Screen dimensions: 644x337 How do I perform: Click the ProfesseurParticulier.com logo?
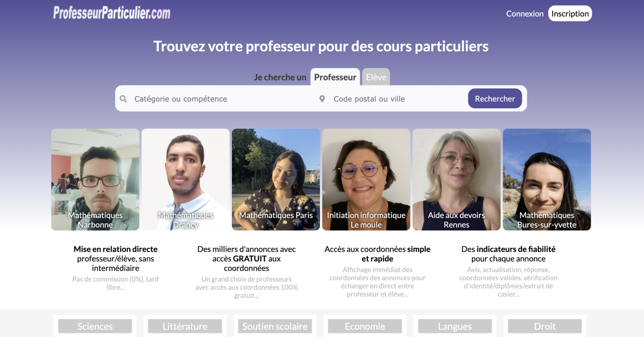pos(112,13)
